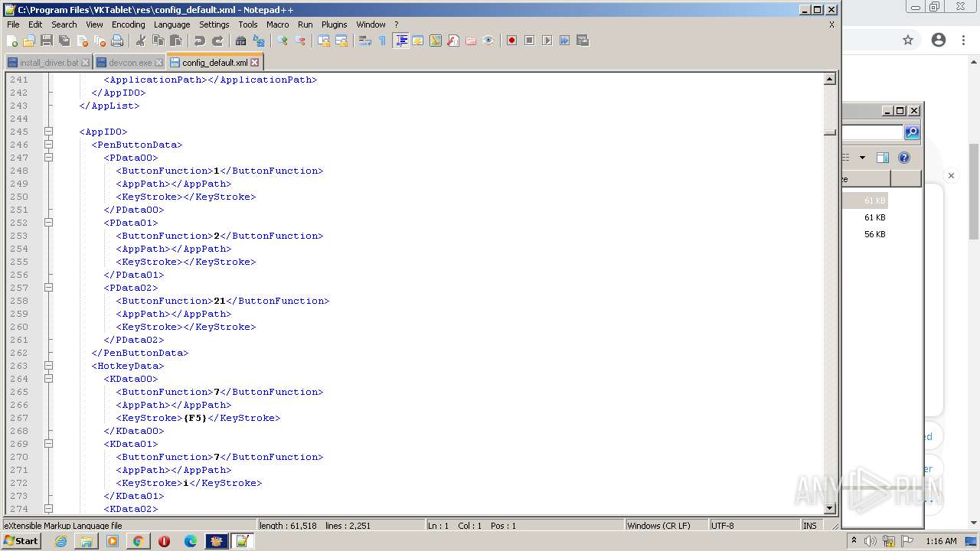
Task: Collapse the KData00 fold at line 264
Action: point(48,379)
